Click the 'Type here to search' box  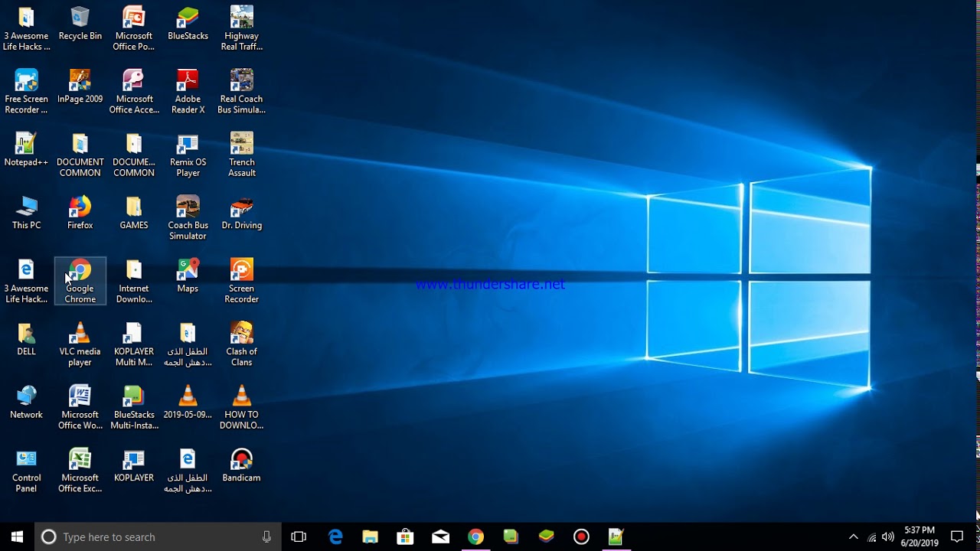(158, 536)
